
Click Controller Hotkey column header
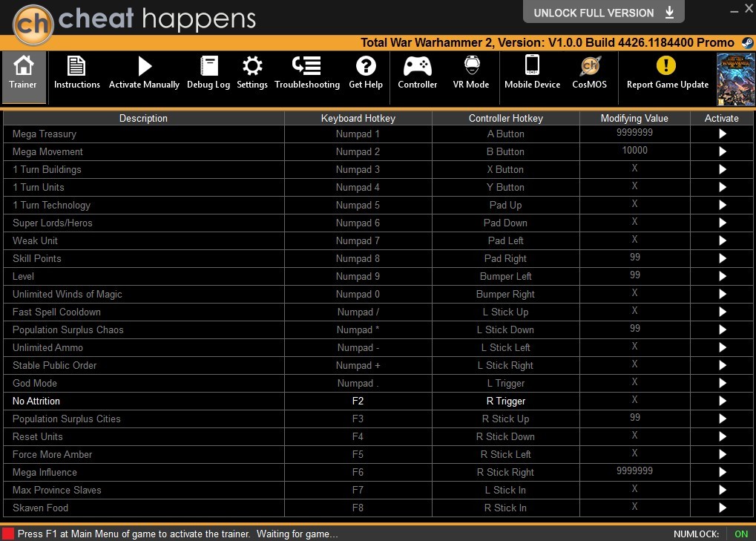pos(506,119)
